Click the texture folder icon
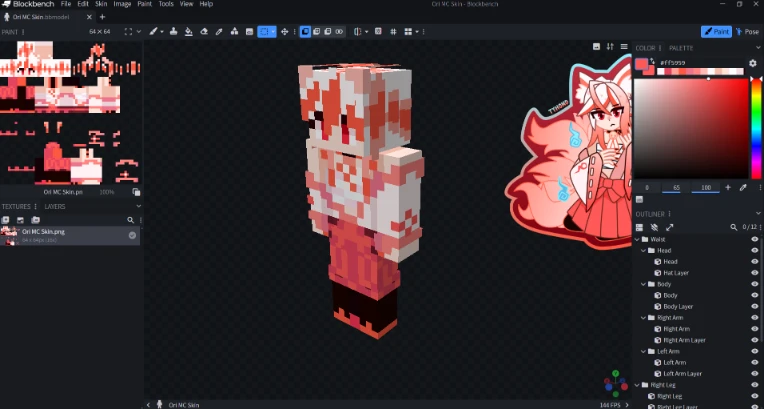The image size is (764, 409). click(x=36, y=220)
